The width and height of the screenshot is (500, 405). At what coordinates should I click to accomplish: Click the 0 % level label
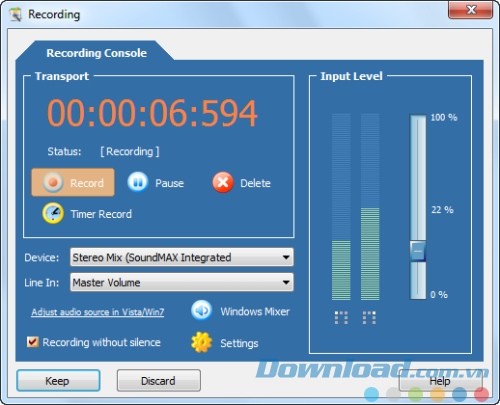[439, 295]
